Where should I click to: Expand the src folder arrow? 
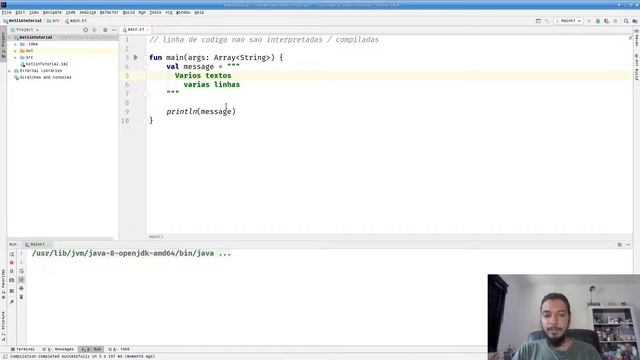coord(16,58)
